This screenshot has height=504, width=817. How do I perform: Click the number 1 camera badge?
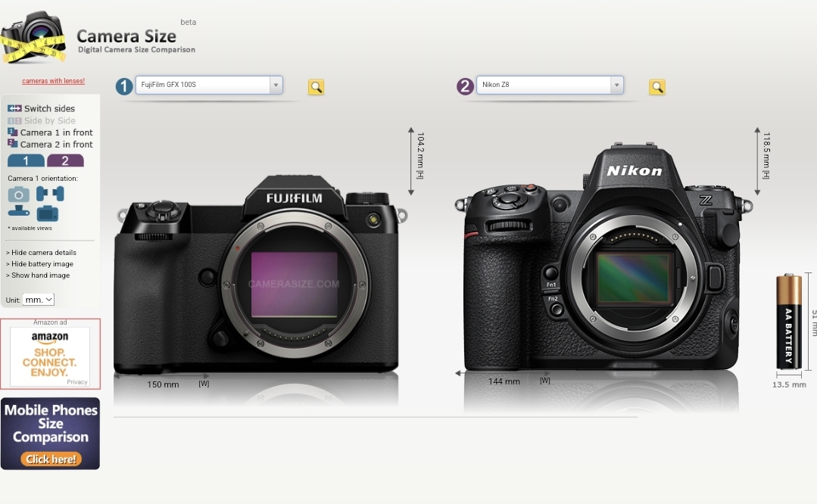pyautogui.click(x=124, y=86)
